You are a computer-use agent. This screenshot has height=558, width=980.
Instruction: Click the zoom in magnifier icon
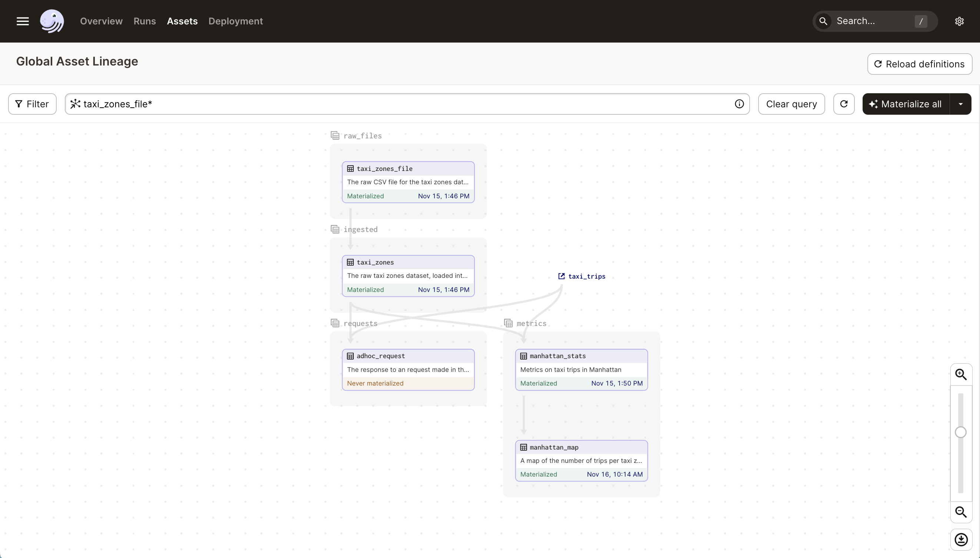coord(961,374)
